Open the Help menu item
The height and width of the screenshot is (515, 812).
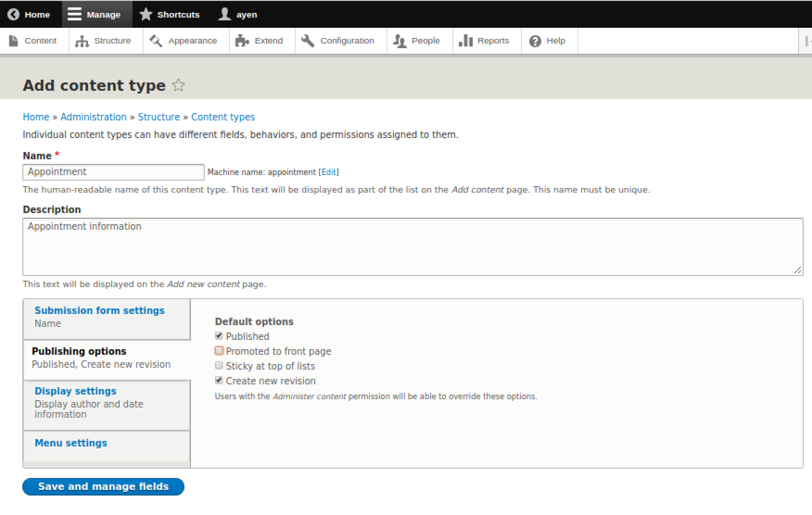(550, 41)
